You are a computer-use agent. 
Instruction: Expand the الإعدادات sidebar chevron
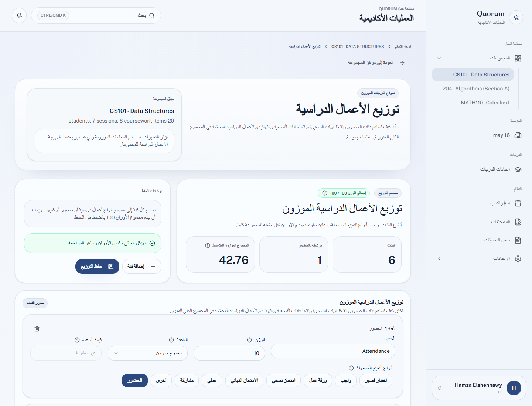439,259
